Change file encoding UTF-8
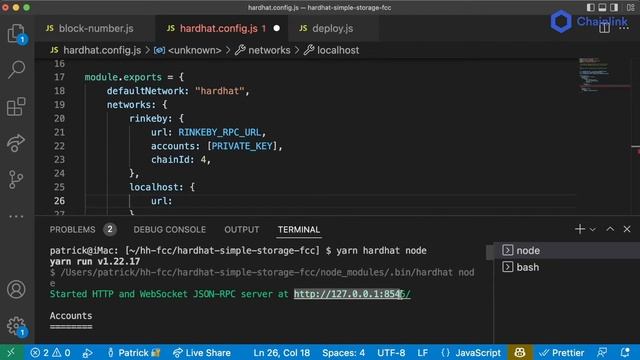The image size is (640, 360). (391, 352)
